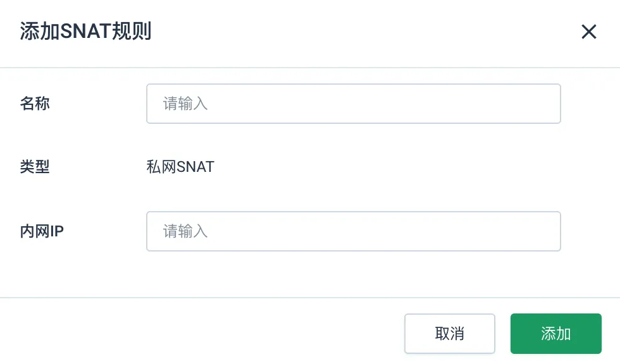Viewport: 620px width, 364px height.
Task: Click the green 添加 button
Action: (x=556, y=334)
